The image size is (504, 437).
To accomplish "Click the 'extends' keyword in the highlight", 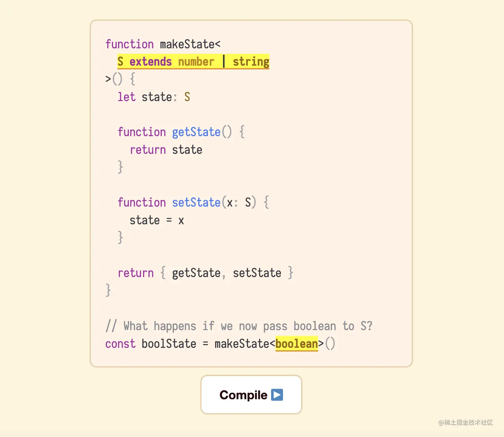I will pyautogui.click(x=151, y=62).
